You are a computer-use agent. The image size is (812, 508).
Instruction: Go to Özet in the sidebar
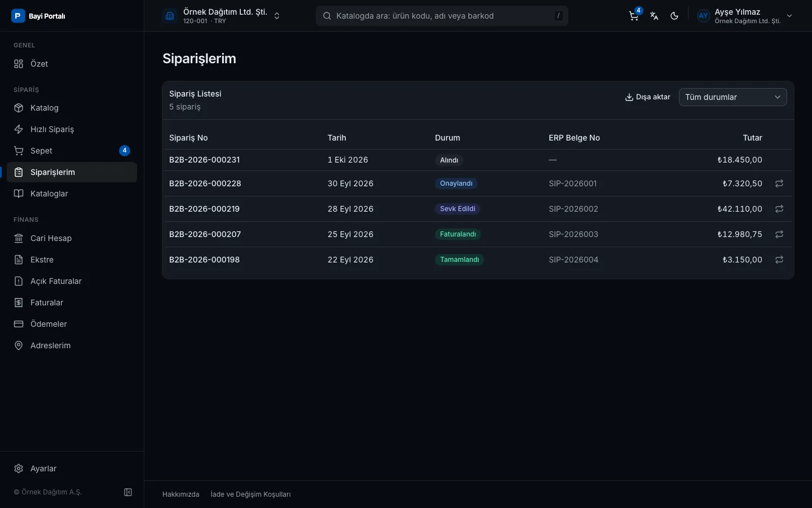pos(72,64)
